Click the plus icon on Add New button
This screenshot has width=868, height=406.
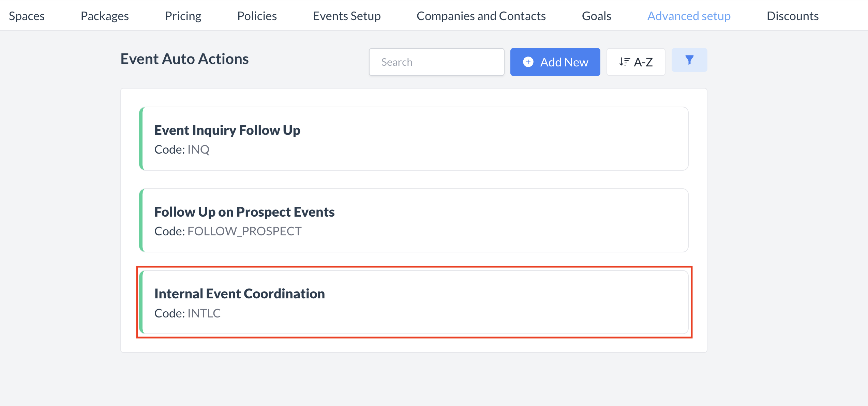tap(528, 62)
